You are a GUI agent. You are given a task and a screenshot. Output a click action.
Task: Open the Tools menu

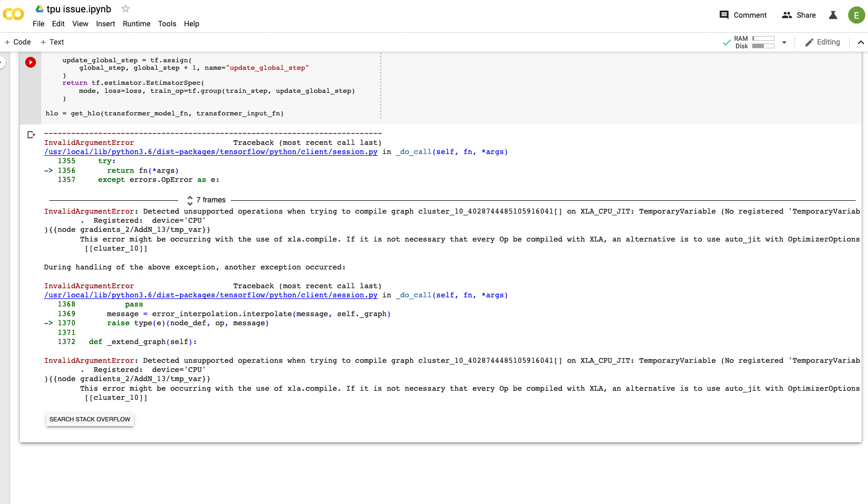point(167,24)
